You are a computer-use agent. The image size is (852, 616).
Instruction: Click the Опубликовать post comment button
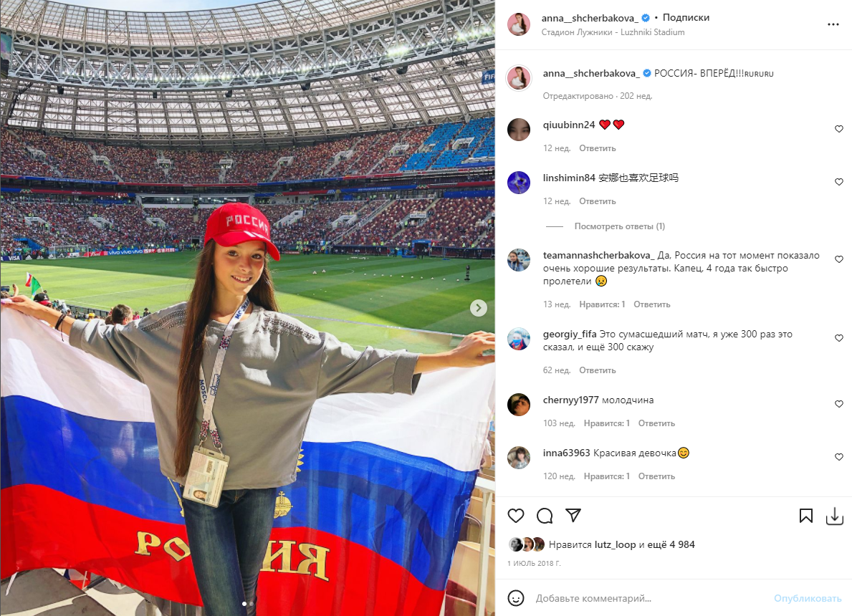tap(808, 598)
